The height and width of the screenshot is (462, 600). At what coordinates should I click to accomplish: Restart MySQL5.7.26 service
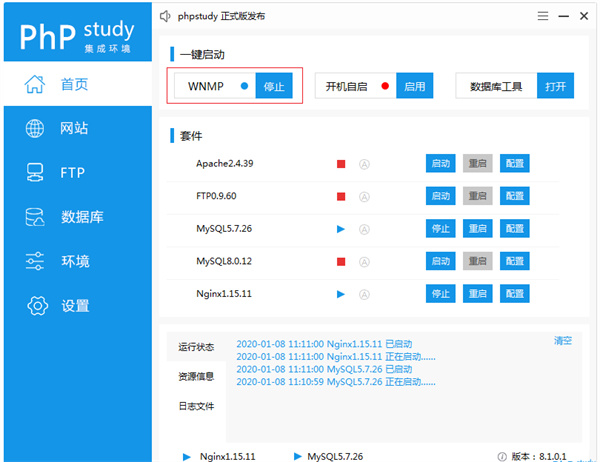coord(478,229)
